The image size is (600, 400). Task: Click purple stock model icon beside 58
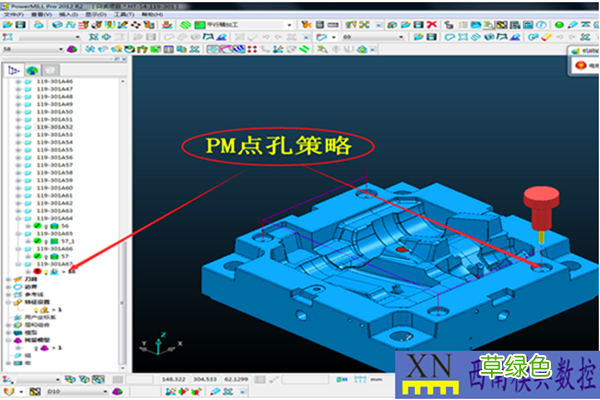tap(72, 49)
